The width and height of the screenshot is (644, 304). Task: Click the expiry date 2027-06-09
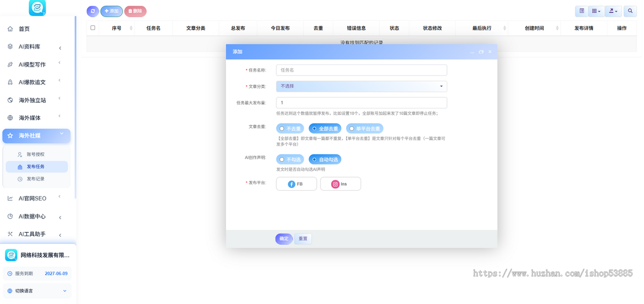point(56,273)
